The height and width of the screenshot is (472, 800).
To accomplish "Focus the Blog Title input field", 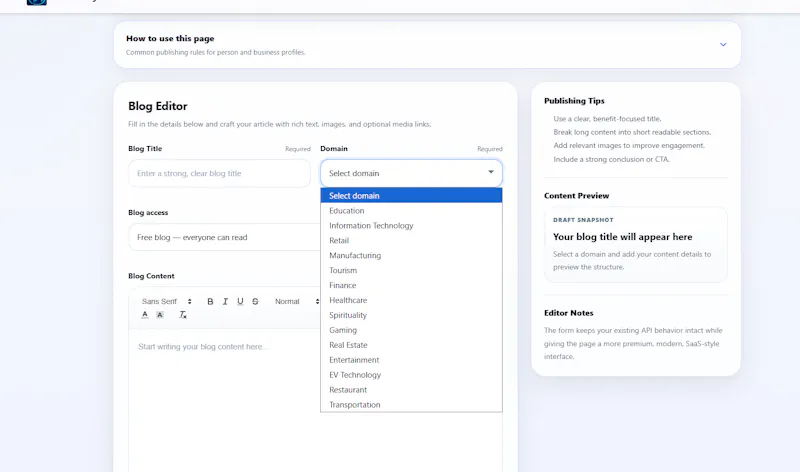I will (219, 173).
